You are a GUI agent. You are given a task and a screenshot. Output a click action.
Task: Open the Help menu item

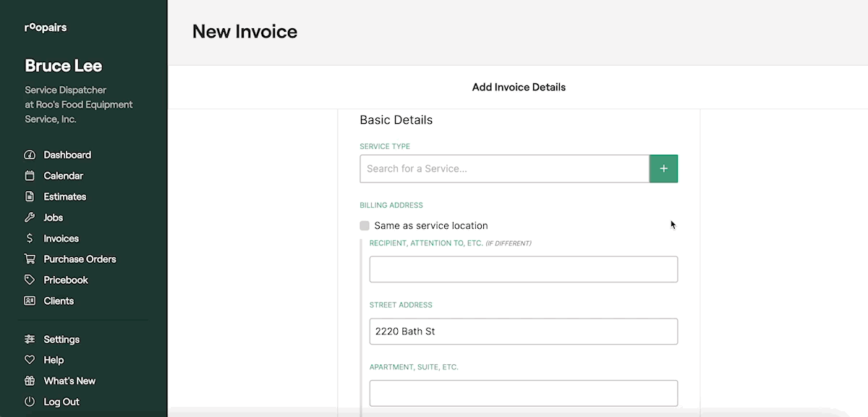tap(54, 361)
